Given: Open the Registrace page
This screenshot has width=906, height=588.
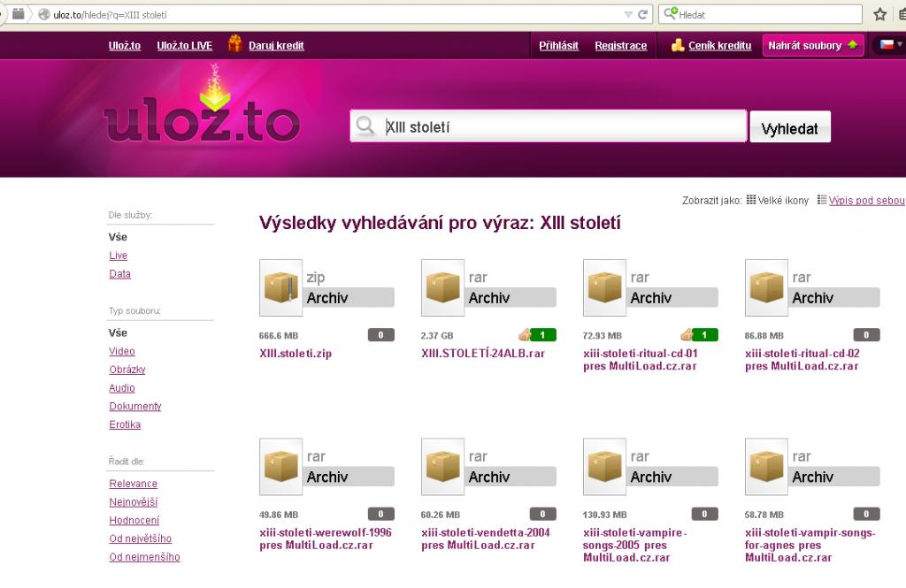Looking at the screenshot, I should [x=621, y=46].
